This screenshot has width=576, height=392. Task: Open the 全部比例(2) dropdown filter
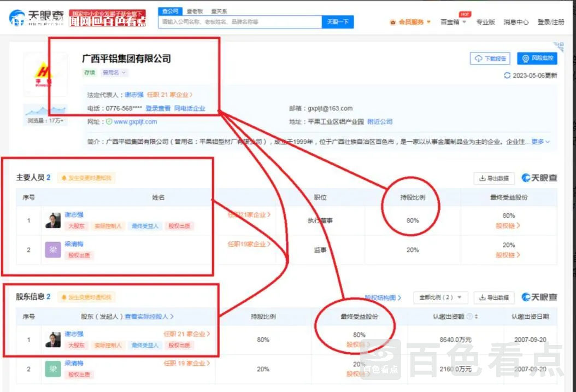[x=440, y=297]
